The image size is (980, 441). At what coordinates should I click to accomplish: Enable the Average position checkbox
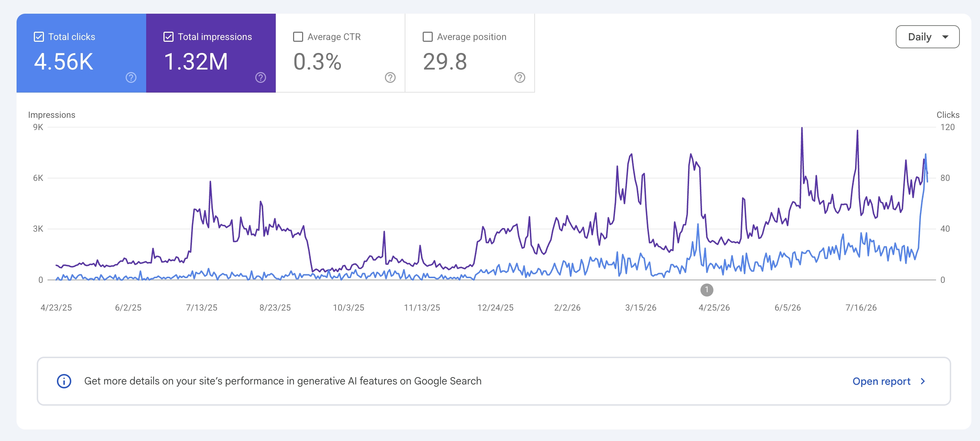pos(428,37)
